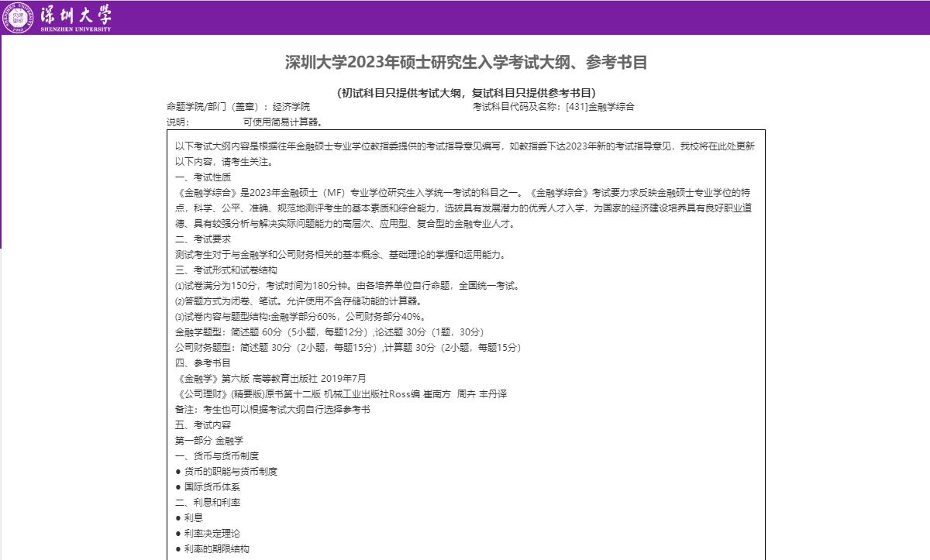This screenshot has height=560, width=930.
Task: Click line starting 公司财务题型：简述题 30分
Action: click(x=349, y=348)
